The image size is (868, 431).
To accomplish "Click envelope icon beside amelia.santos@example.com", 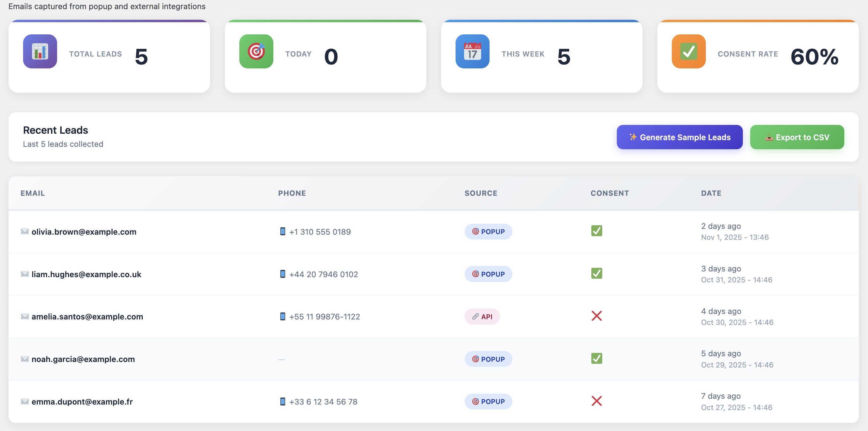I will point(25,316).
